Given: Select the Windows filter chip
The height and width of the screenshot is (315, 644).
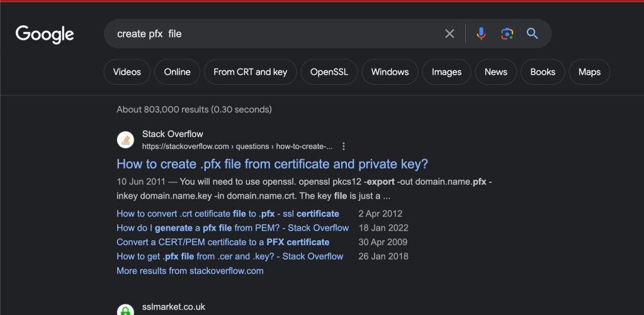Looking at the screenshot, I should click(390, 72).
